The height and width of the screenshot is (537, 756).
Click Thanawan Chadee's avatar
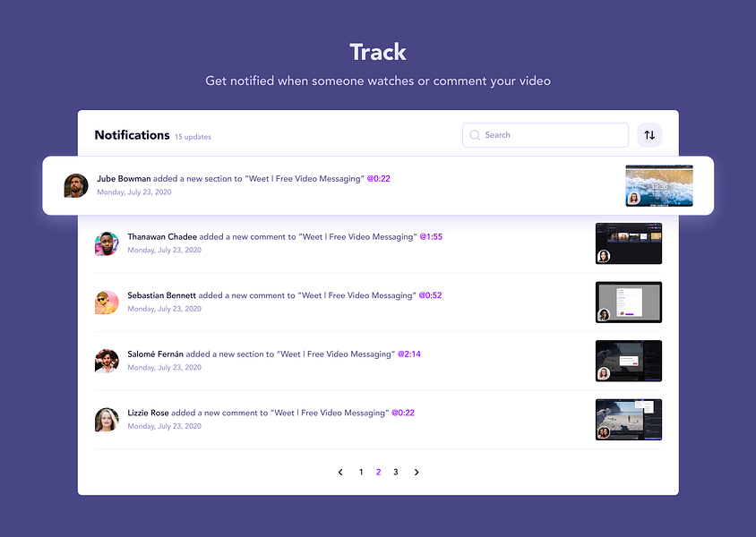click(x=107, y=243)
